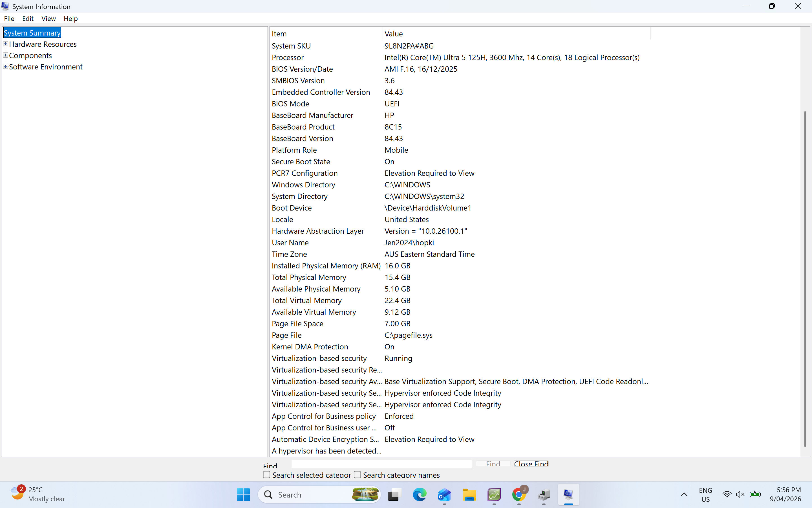Click the taskbar Search box
Screen dimensions: 812x508
click(319, 494)
